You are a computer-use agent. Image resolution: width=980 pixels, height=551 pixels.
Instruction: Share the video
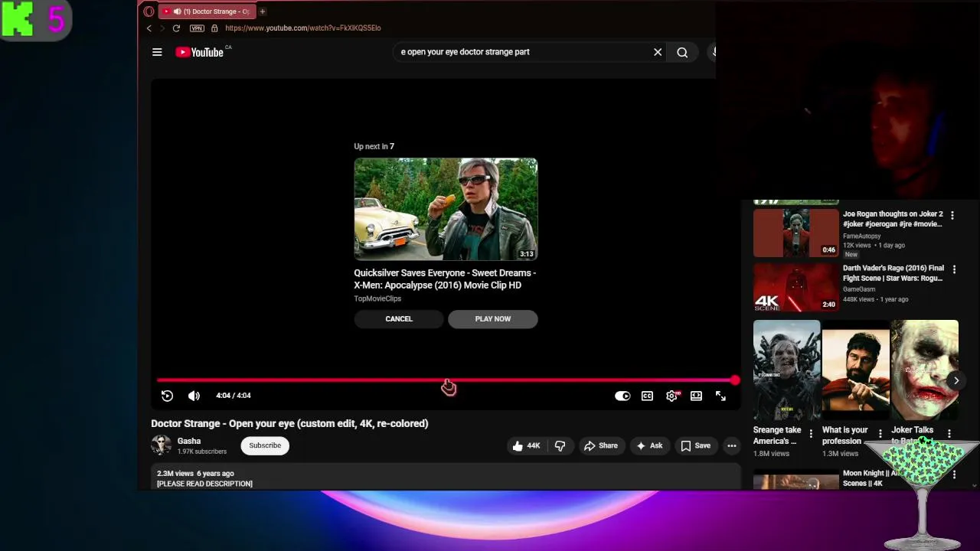point(600,445)
